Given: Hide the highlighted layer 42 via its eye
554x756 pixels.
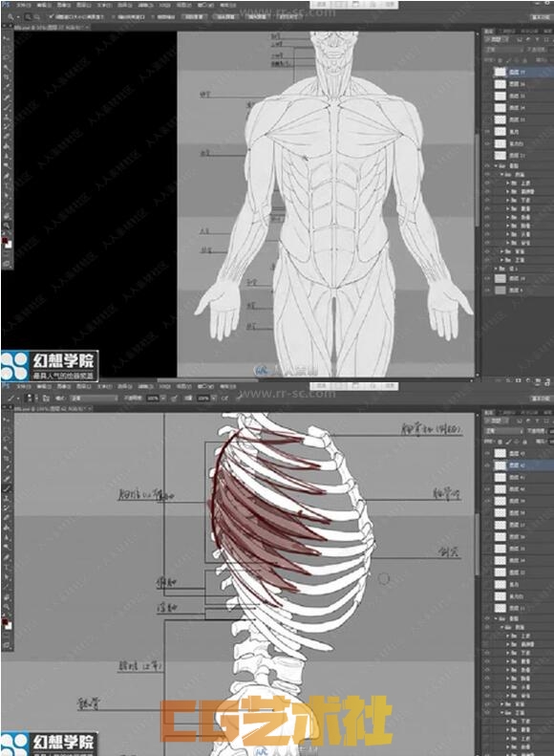Looking at the screenshot, I should pos(487,465).
